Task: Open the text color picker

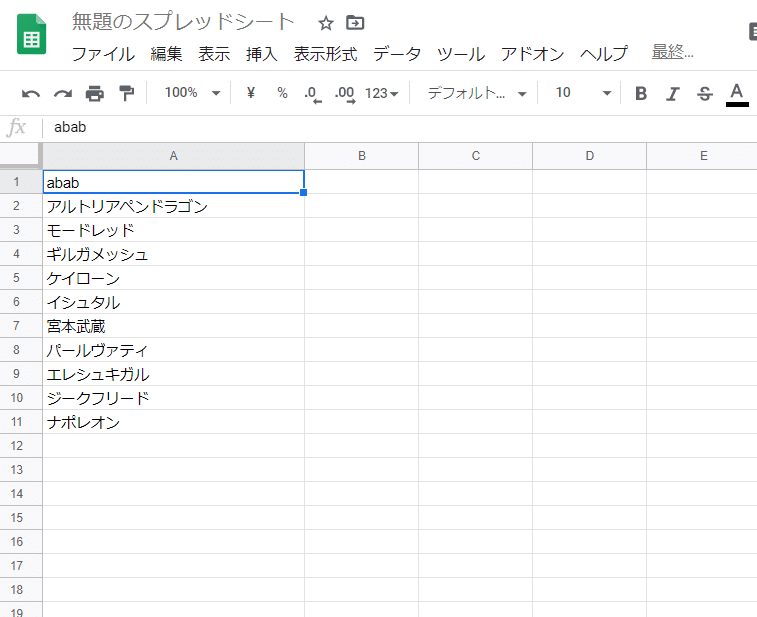Action: click(x=737, y=94)
